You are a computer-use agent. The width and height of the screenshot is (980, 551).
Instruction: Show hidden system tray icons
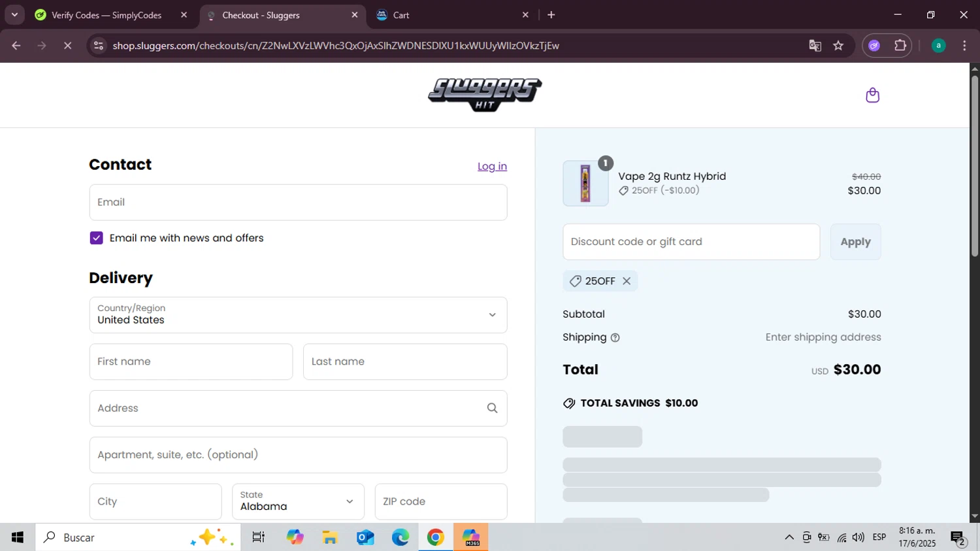[789, 537]
